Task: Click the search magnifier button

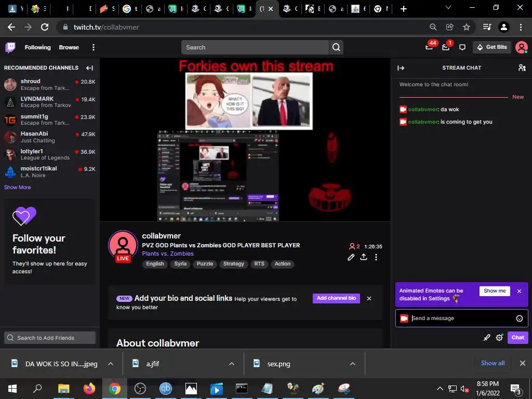Action: coord(336,47)
